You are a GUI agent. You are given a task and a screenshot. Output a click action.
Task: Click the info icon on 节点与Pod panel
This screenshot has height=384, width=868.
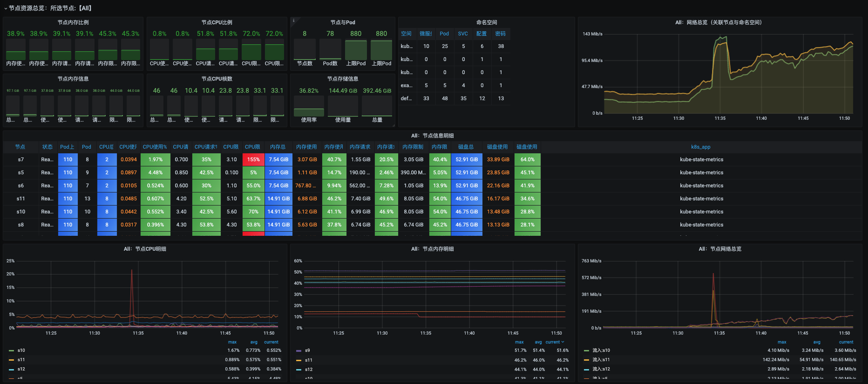point(293,21)
